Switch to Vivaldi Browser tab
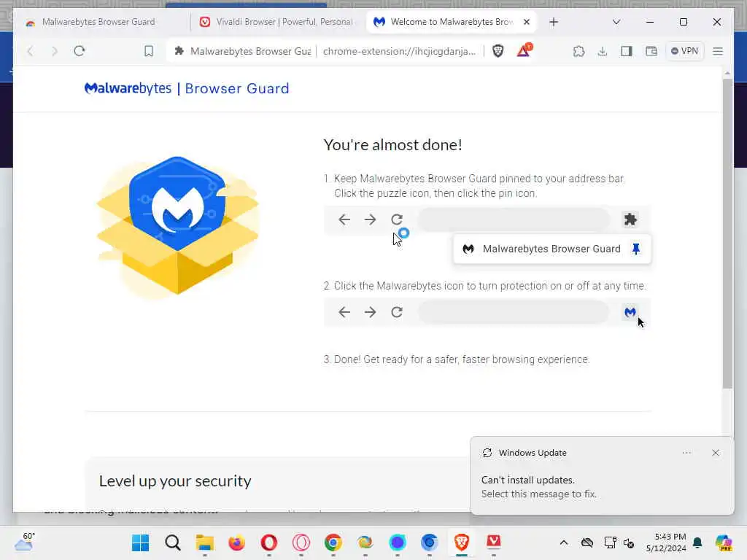The height and width of the screenshot is (560, 747). (279, 22)
